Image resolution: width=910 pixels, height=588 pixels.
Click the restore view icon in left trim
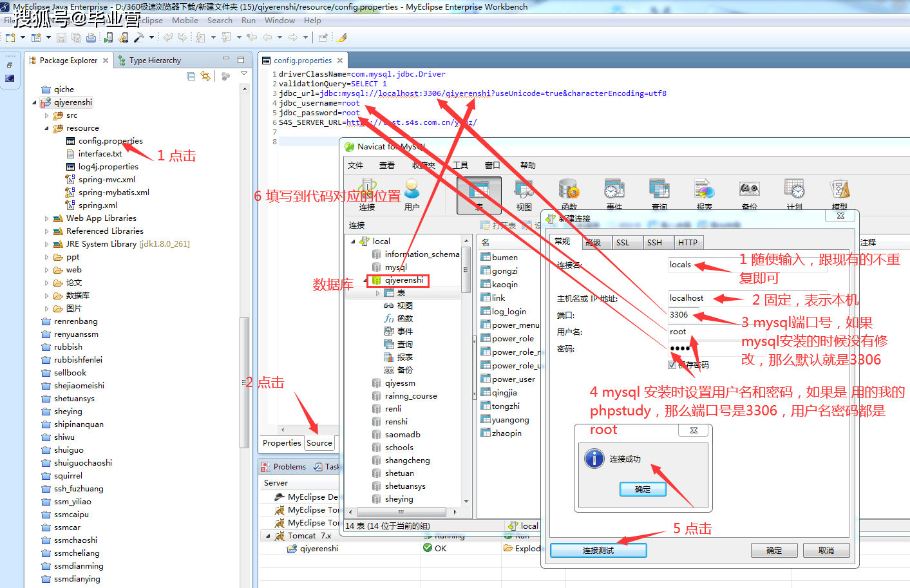point(10,65)
